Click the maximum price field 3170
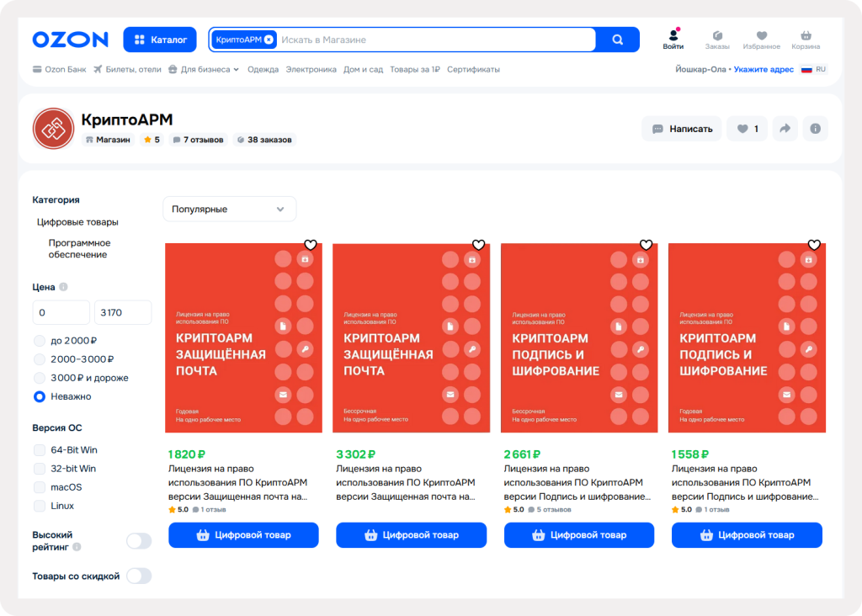This screenshot has width=862, height=616. coord(123,312)
